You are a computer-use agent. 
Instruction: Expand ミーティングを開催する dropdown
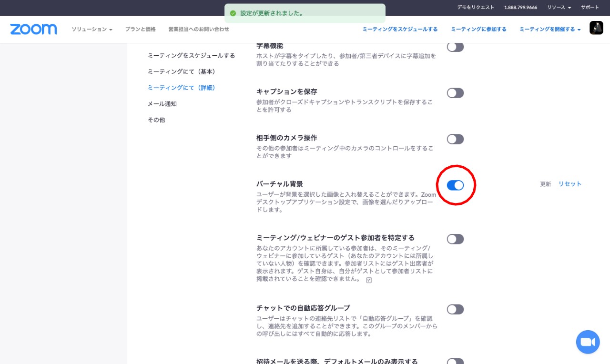click(550, 29)
